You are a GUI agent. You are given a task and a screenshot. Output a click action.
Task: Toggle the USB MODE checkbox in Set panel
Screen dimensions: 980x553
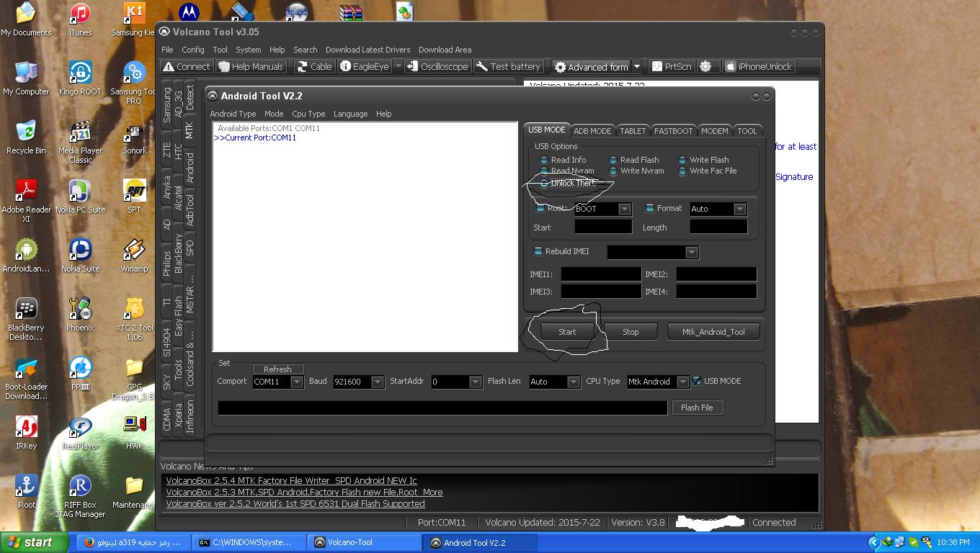point(697,381)
